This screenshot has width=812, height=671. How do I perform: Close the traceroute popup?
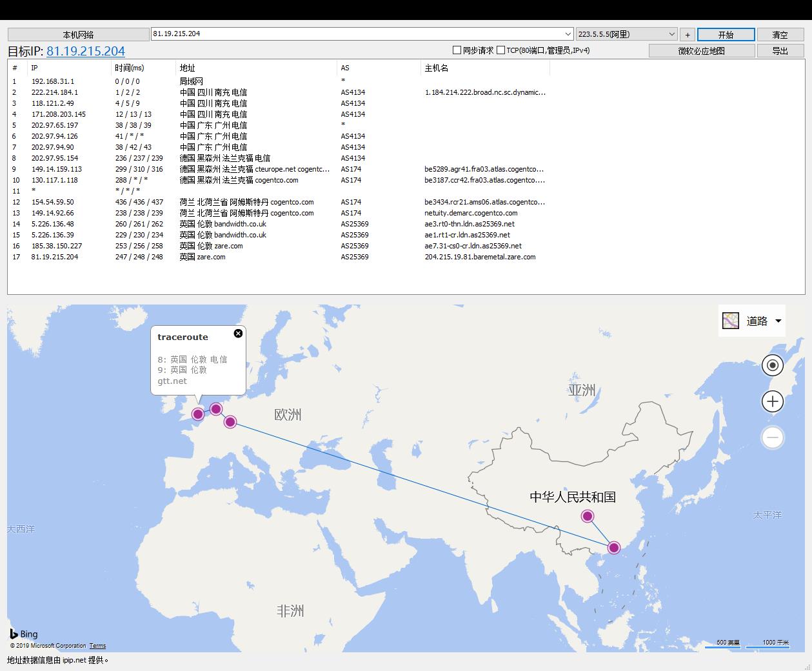(x=238, y=334)
